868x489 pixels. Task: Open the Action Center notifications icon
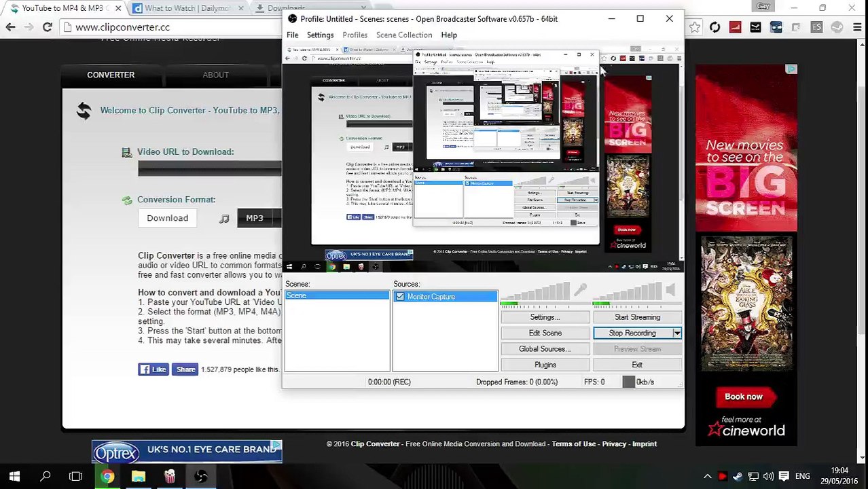click(x=784, y=476)
